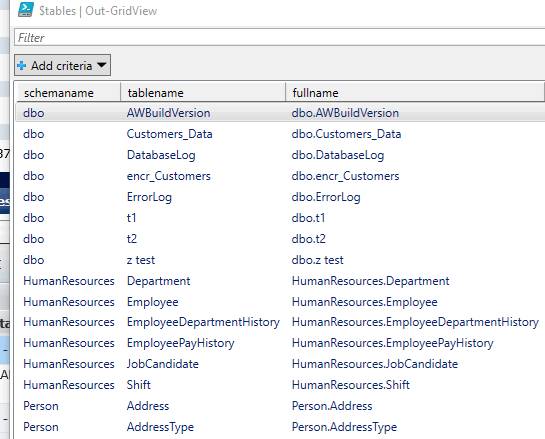Click the blue plus icon beside Add criteria
The height and width of the screenshot is (439, 545).
pos(22,65)
